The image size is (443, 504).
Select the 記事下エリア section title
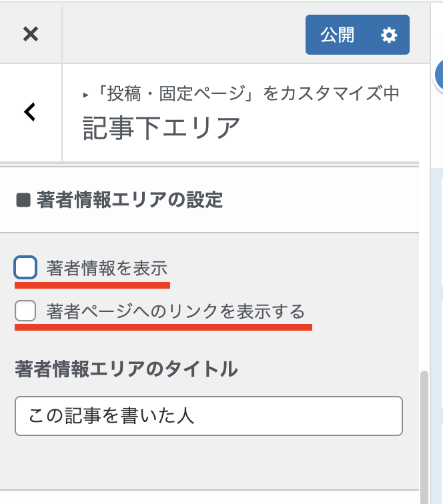(161, 127)
